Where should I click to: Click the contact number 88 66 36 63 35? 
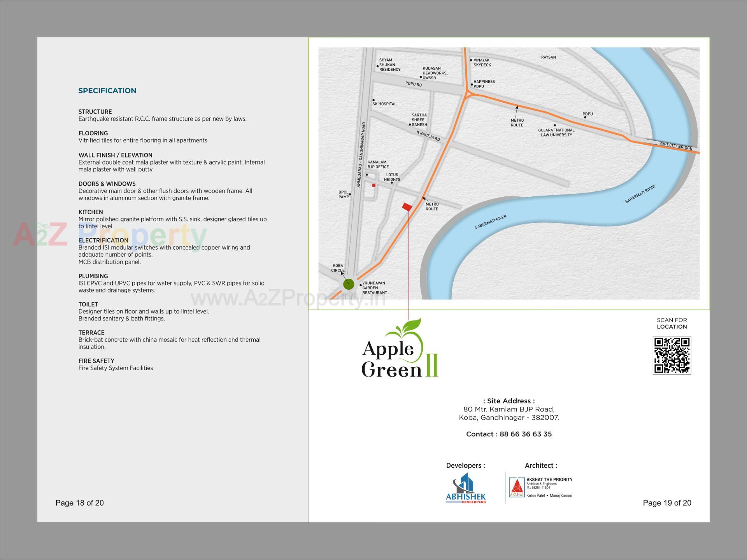tap(509, 434)
